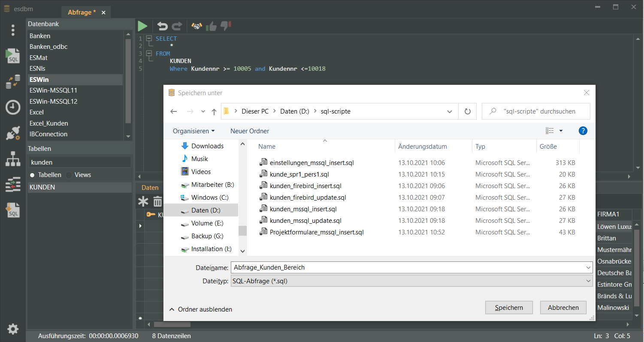Image resolution: width=644 pixels, height=342 pixels.
Task: Open the Organisieren dropdown menu
Action: coord(194,131)
